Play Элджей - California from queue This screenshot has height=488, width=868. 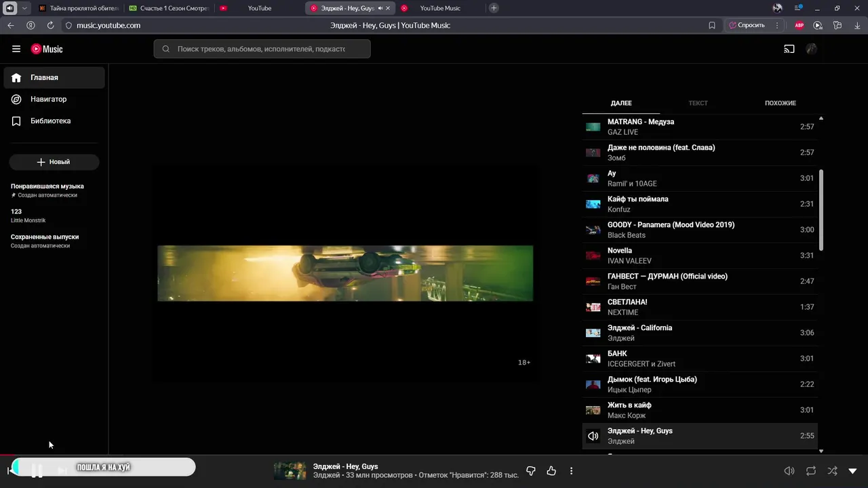[x=700, y=333]
